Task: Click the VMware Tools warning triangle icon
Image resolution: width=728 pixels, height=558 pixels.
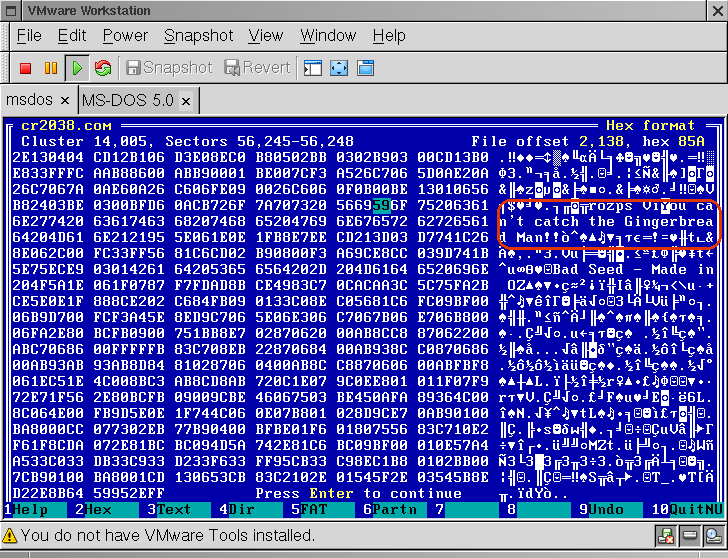Action: [10, 536]
